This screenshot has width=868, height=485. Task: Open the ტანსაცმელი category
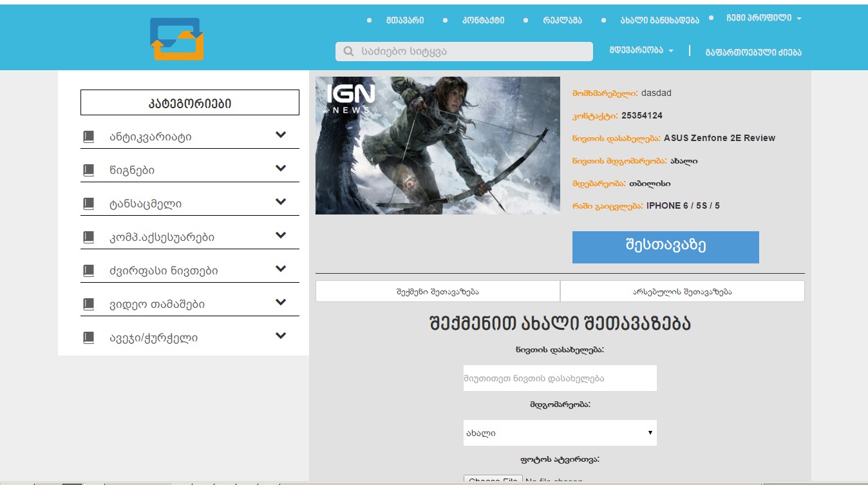(x=146, y=204)
